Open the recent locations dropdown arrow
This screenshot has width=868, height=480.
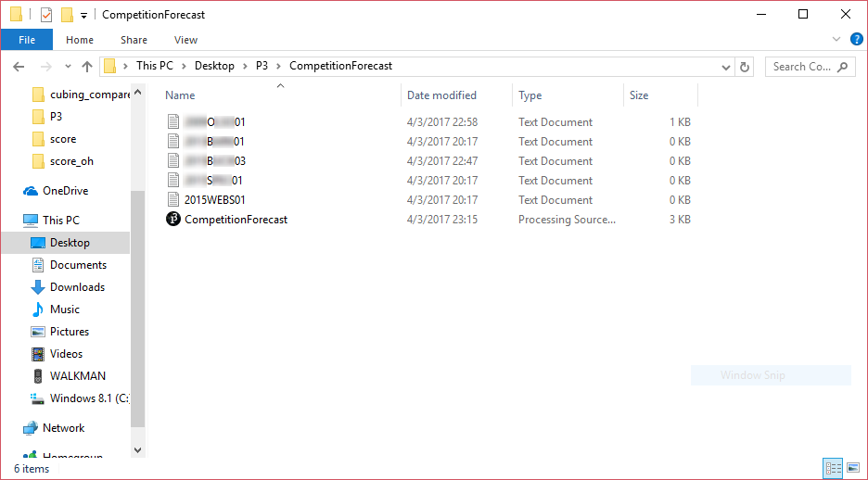pyautogui.click(x=68, y=67)
